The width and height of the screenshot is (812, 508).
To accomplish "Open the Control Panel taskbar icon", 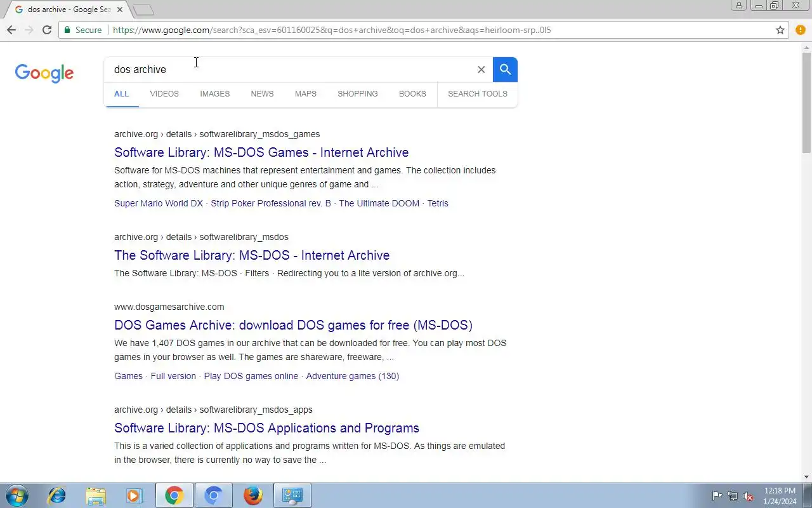I will [x=292, y=495].
